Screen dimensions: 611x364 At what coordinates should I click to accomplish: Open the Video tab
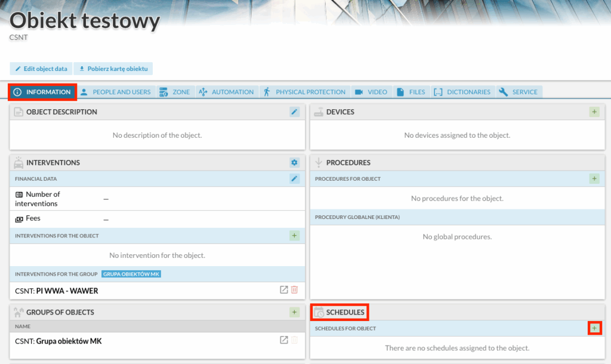(371, 92)
